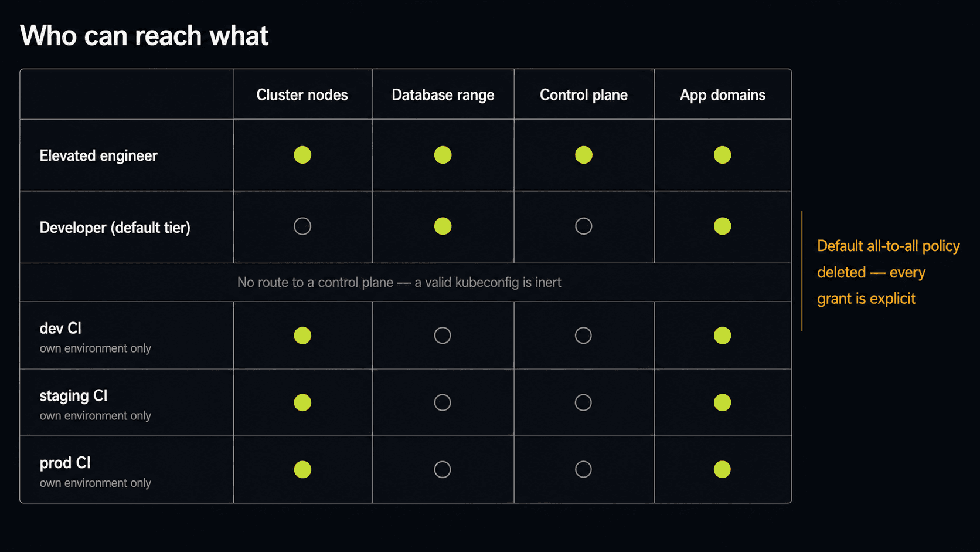
Task: Click 'own environment only' under dev CI
Action: coord(96,348)
